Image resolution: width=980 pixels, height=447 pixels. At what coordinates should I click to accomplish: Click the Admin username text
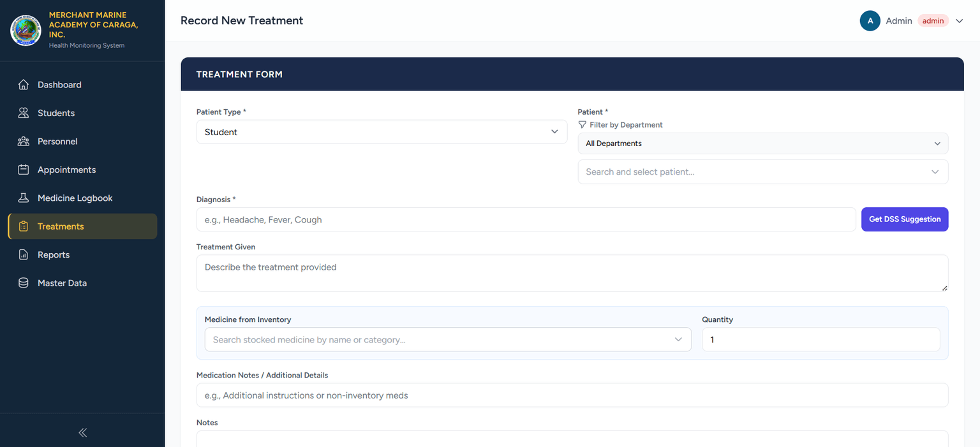899,21
